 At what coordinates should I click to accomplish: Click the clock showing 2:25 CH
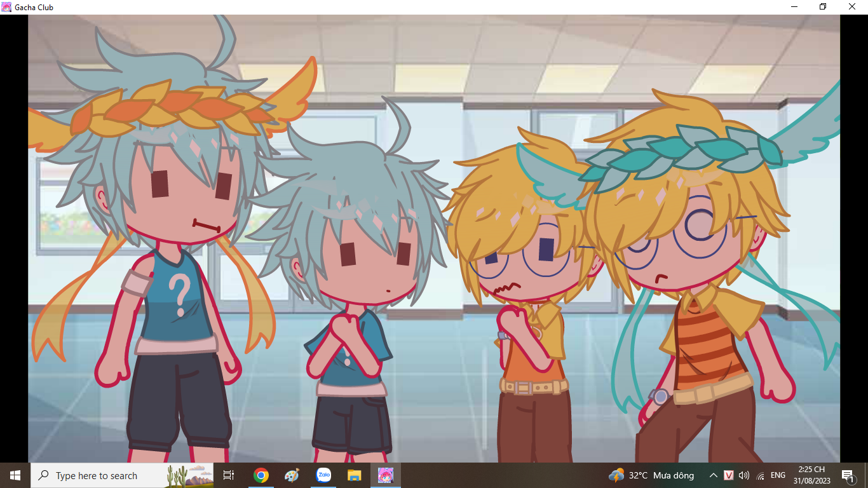[811, 475]
